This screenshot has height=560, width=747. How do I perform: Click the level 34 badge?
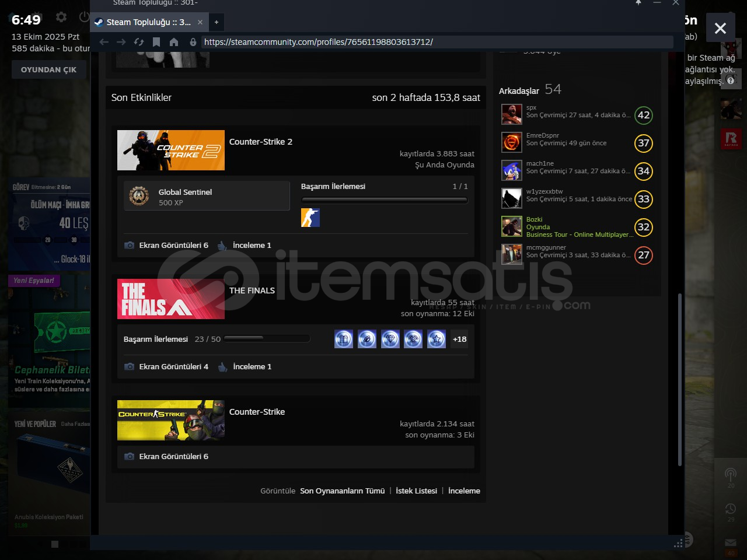click(x=644, y=171)
